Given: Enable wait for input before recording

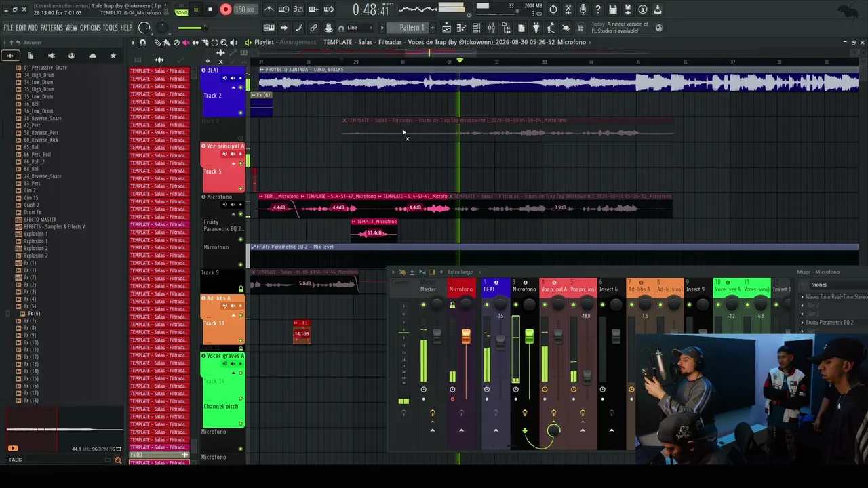Looking at the screenshot, I should 283,9.
